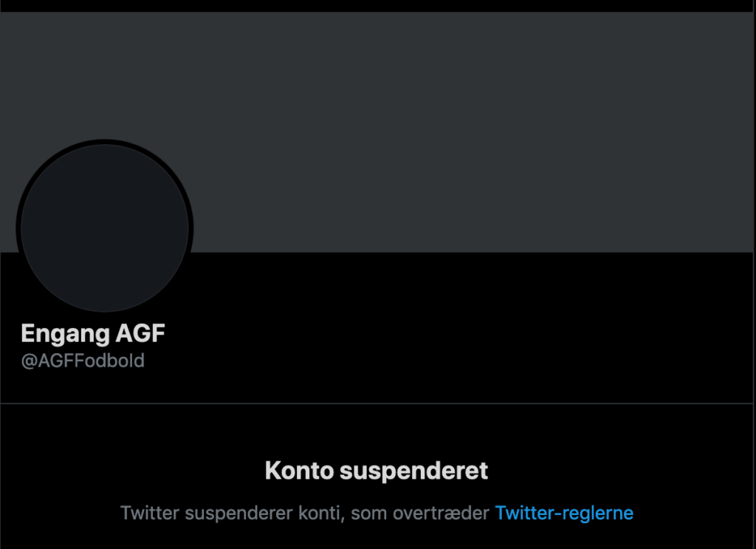
Task: Click the word Konto in the heading
Action: [x=300, y=471]
